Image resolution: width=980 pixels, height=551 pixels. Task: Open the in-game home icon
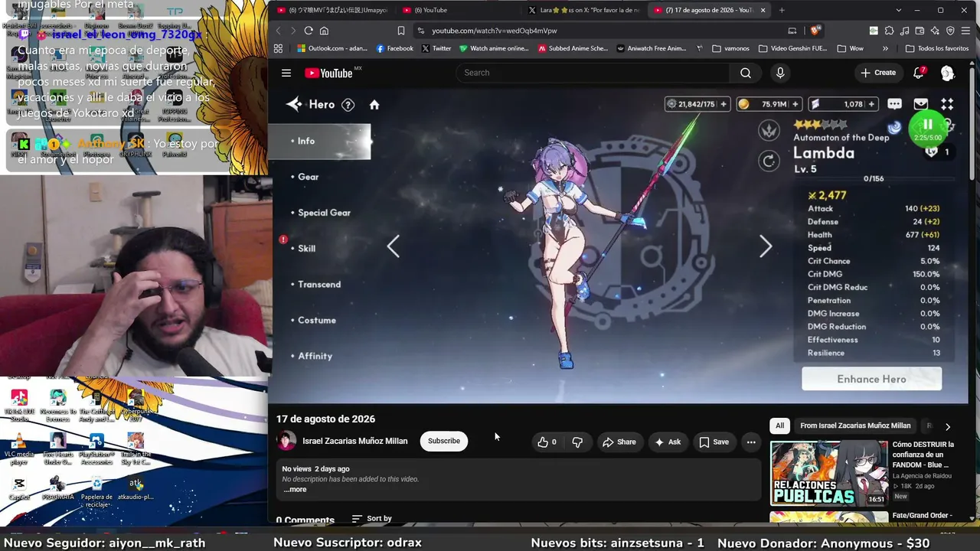(374, 105)
